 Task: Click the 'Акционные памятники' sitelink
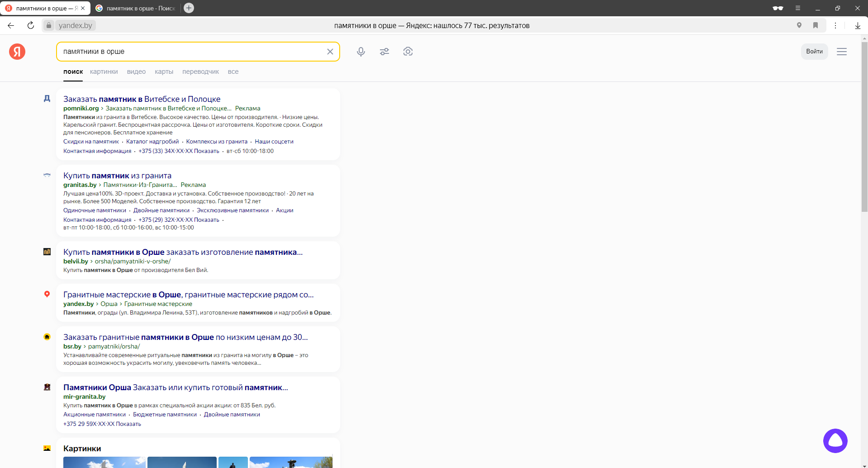click(x=95, y=415)
